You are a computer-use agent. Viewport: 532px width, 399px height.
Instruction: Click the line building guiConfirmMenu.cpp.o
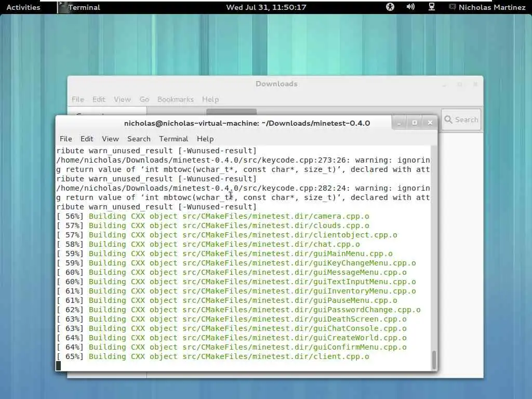pos(231,347)
